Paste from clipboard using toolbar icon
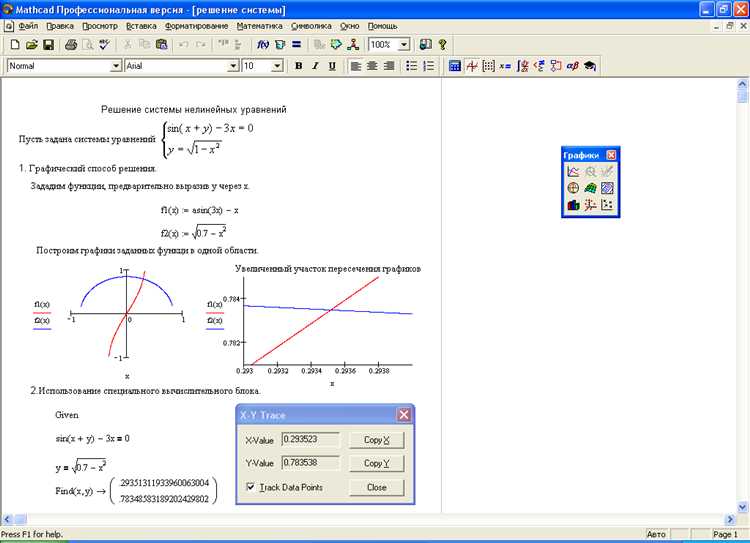The image size is (750, 543). click(162, 45)
